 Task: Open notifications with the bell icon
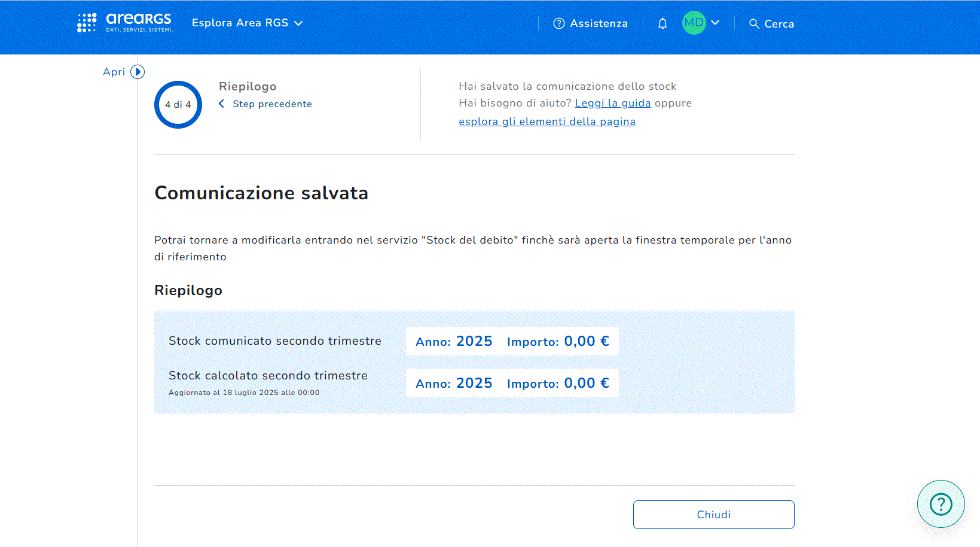[663, 23]
